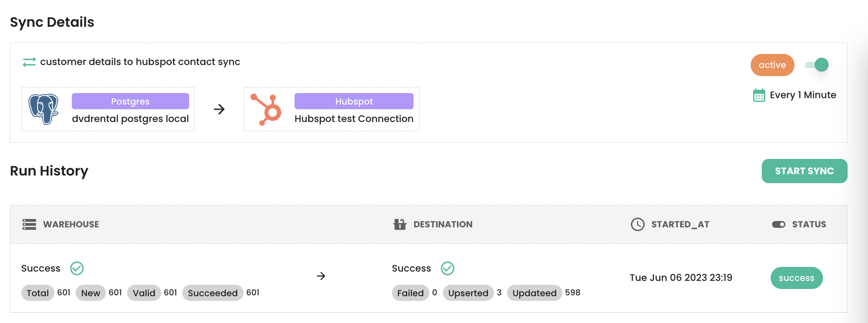The height and width of the screenshot is (323, 868).
Task: Click the sync arrows icon beside sync name
Action: 29,62
